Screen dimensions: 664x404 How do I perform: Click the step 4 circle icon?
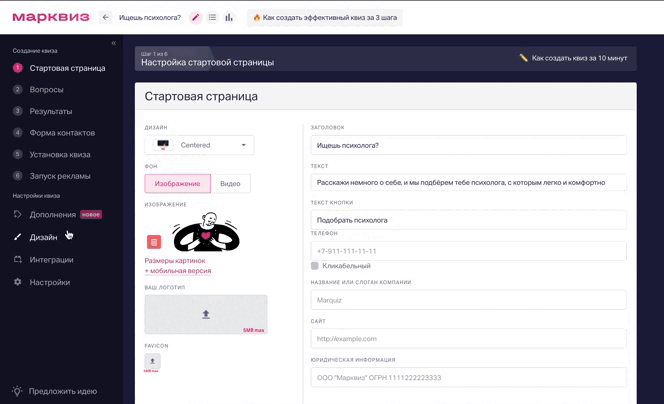[x=17, y=133]
